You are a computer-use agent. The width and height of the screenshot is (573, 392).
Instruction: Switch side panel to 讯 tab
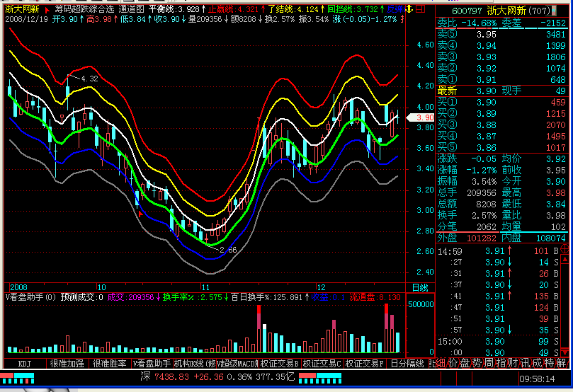[525, 363]
